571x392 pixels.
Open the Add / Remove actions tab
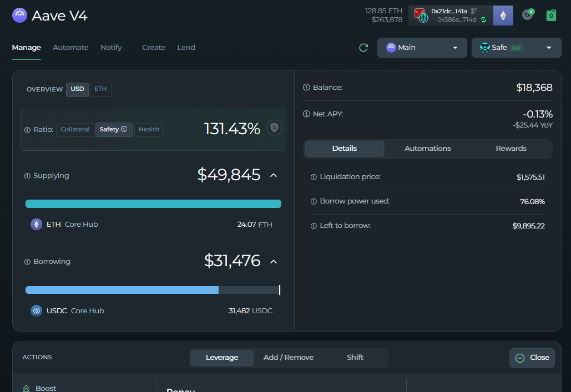coord(288,358)
